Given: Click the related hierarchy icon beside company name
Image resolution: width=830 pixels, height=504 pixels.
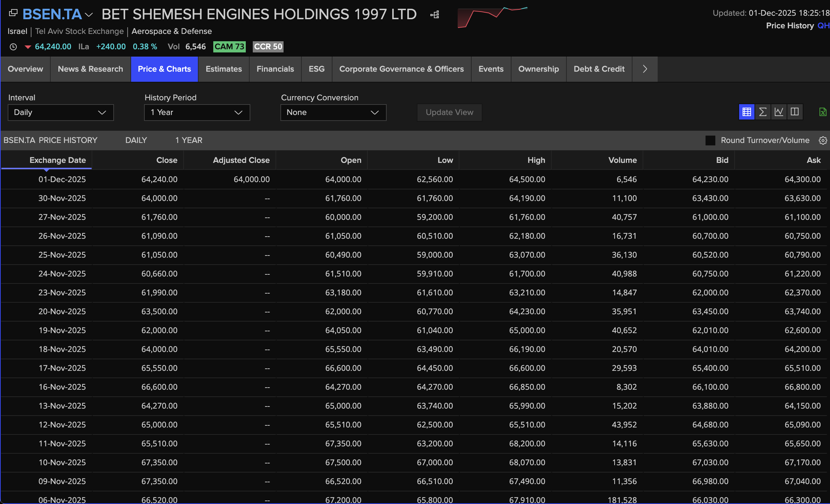Looking at the screenshot, I should click(435, 15).
